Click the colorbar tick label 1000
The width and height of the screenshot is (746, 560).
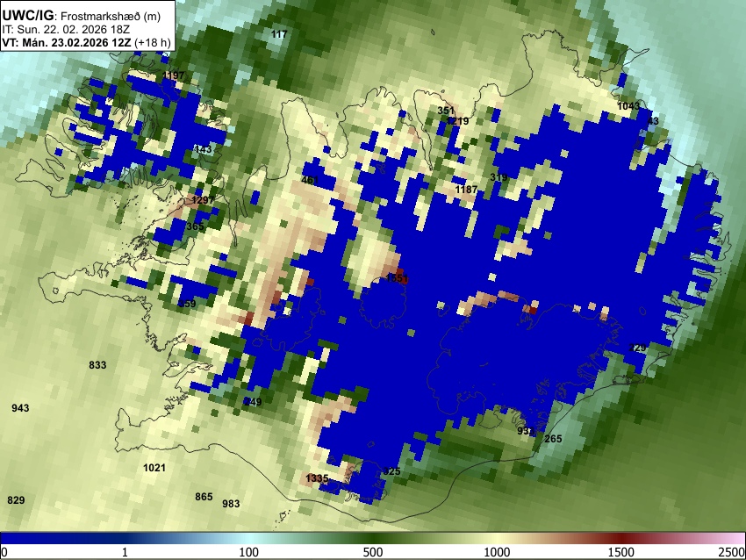[x=497, y=552]
